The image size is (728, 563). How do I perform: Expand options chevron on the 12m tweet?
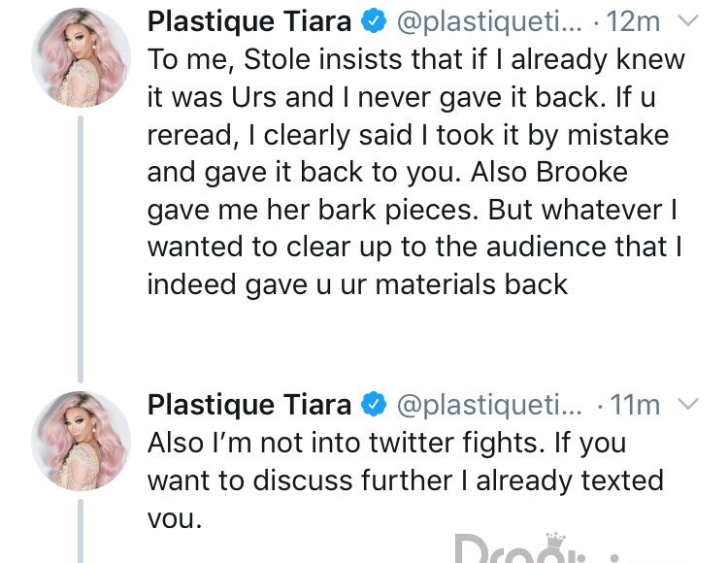click(687, 20)
